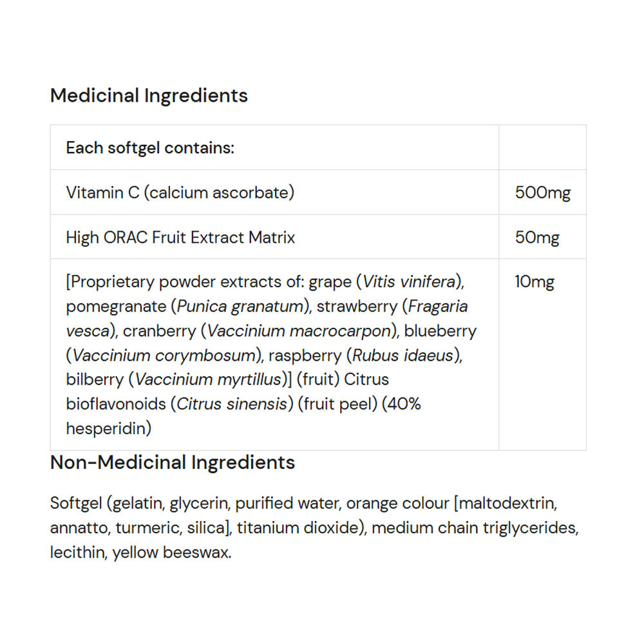Click the italic text 'Vitis vinifera'
Screen dimensions: 644x644
click(410, 282)
